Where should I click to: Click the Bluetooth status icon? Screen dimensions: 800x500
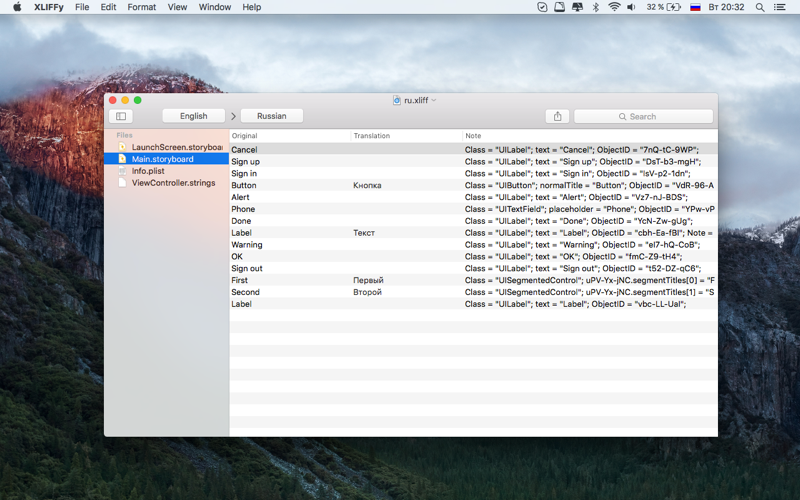(595, 7)
